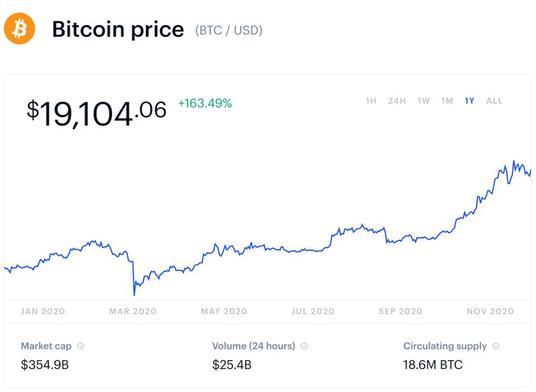Viewport: 536px width, 392px height.
Task: Open the Market cap info icon
Action: coord(81,346)
